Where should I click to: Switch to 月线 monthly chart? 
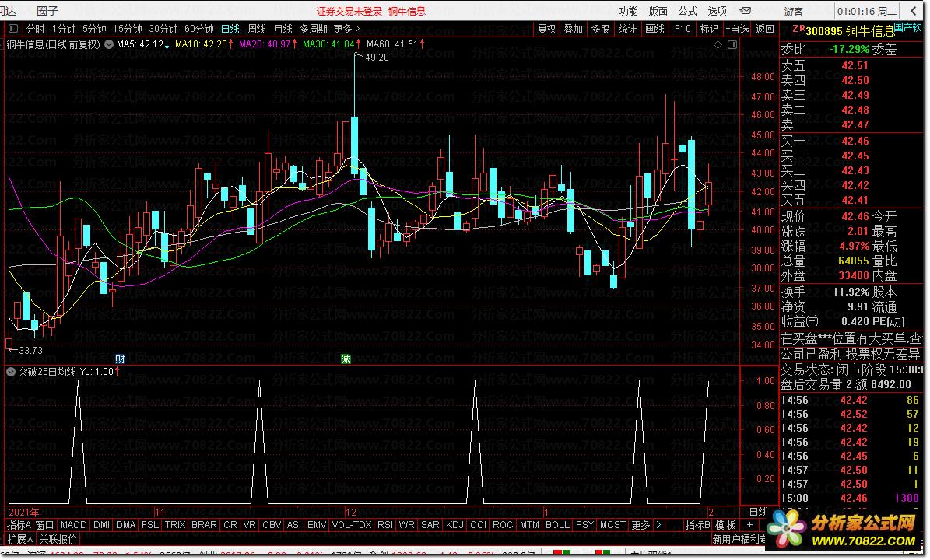(283, 29)
